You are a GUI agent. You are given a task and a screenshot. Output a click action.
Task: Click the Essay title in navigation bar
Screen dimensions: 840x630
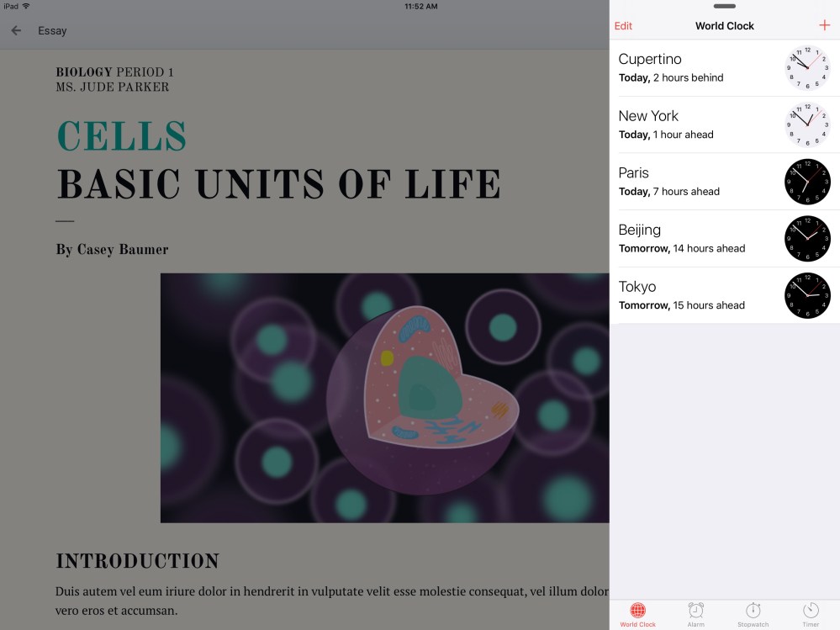click(52, 31)
